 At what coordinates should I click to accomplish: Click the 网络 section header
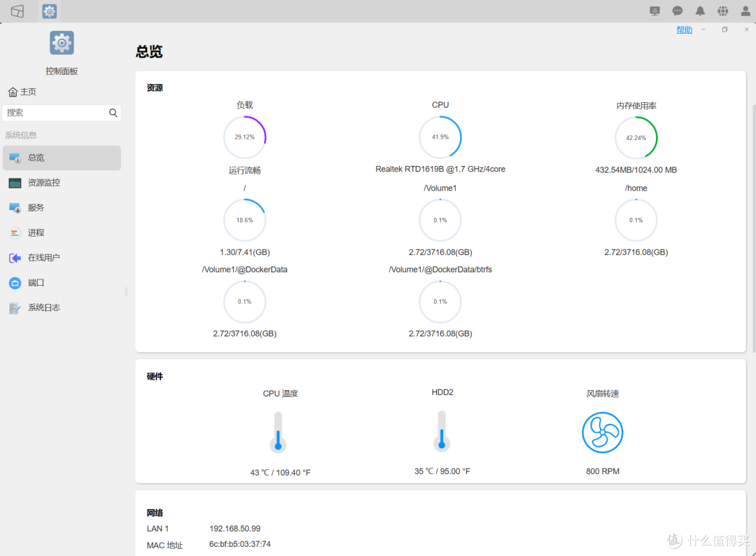pos(155,513)
